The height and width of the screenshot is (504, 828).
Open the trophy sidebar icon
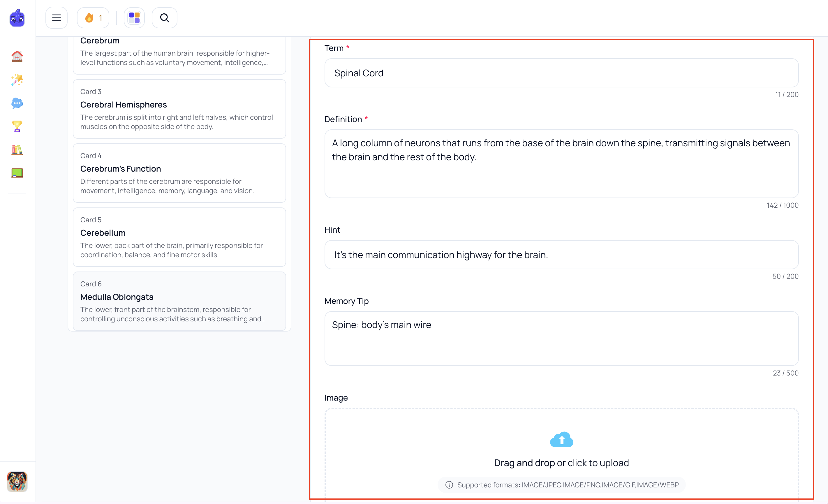click(17, 126)
